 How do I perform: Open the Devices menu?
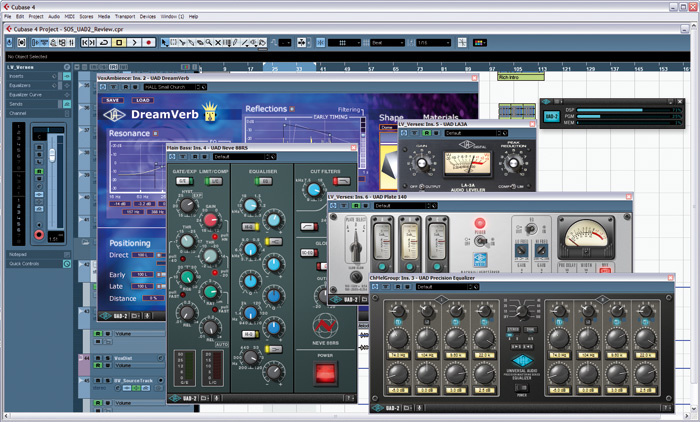tap(148, 17)
